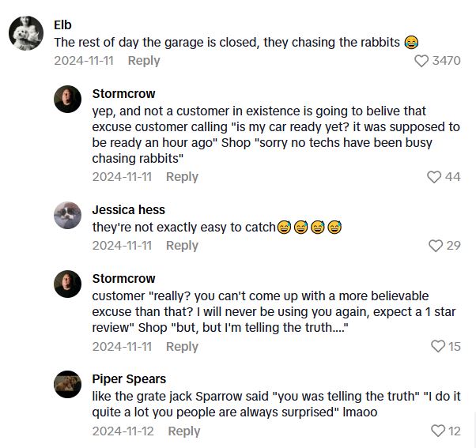Reply to Piper Spears's comment
The image size is (476, 448).
click(184, 431)
